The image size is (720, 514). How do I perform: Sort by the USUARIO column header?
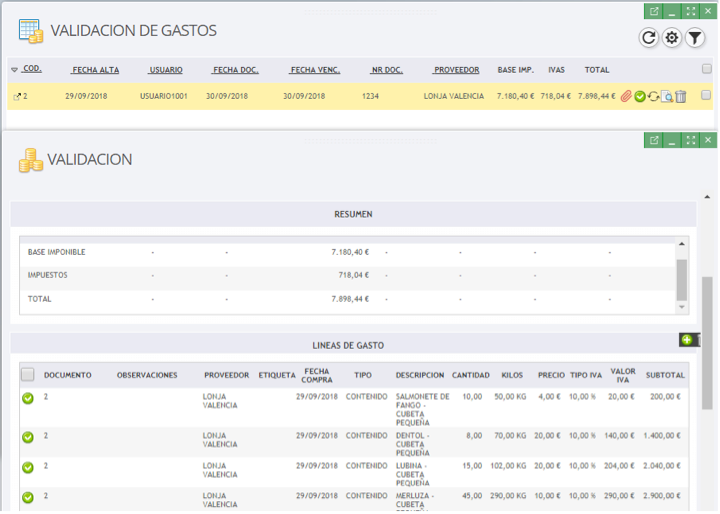pos(164,70)
